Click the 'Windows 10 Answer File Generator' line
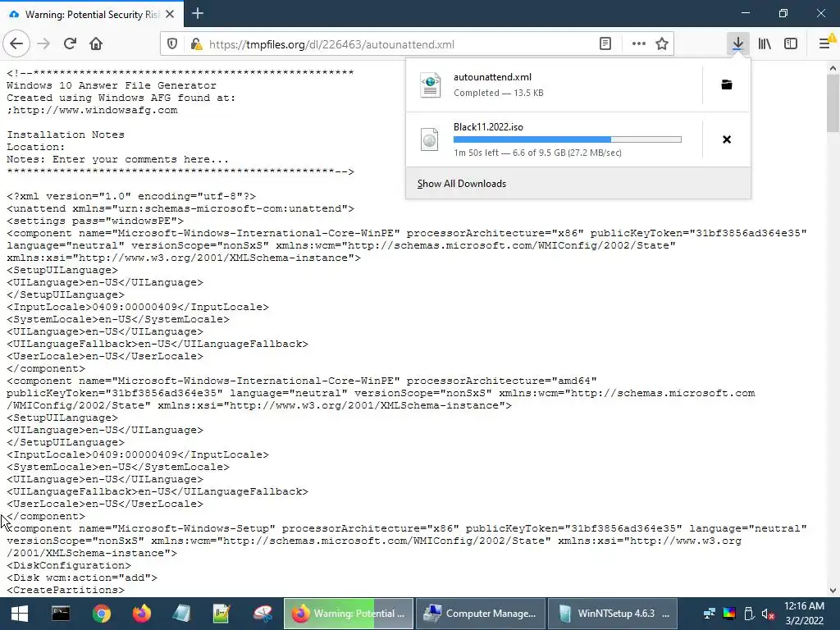Image resolution: width=840 pixels, height=630 pixels. click(x=112, y=85)
